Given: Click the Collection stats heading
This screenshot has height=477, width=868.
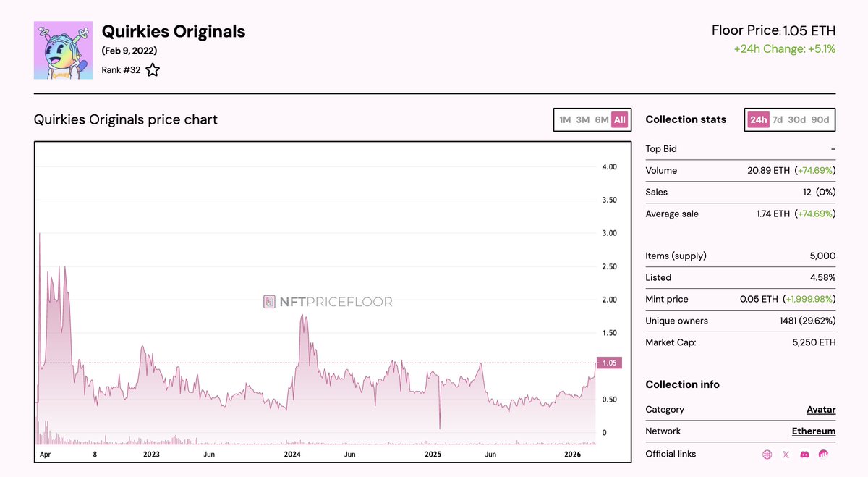Looking at the screenshot, I should [686, 120].
